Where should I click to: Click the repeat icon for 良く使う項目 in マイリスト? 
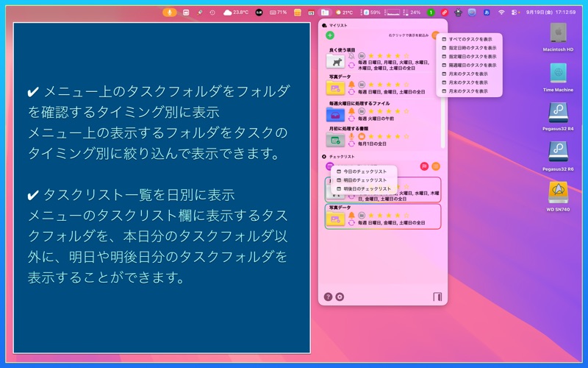click(351, 66)
